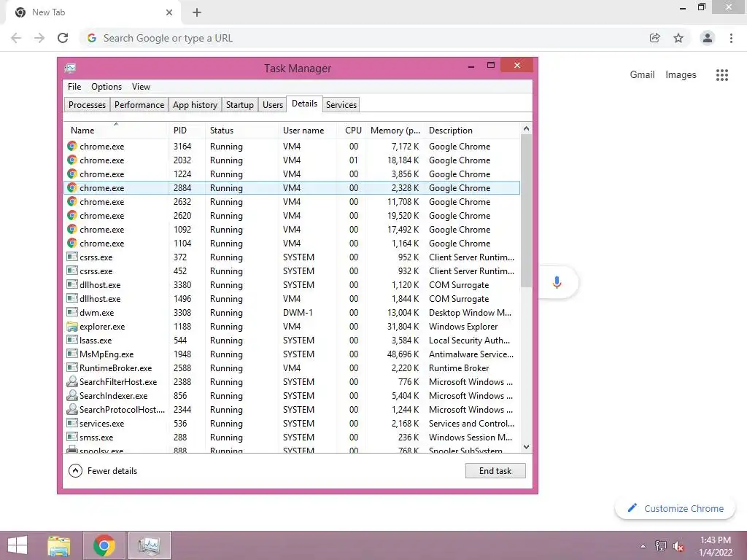Screen dimensions: 747x560
Task: Sort by the Status column header
Action: click(241, 130)
